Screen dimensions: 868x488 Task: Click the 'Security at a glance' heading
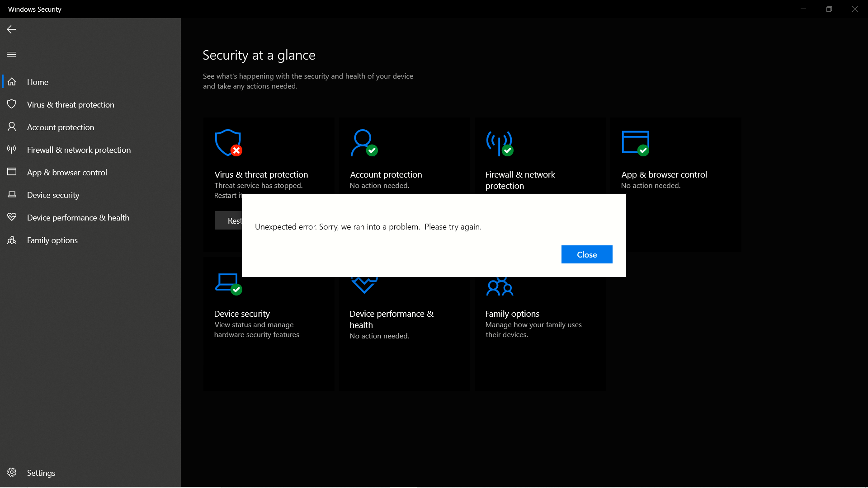[259, 55]
